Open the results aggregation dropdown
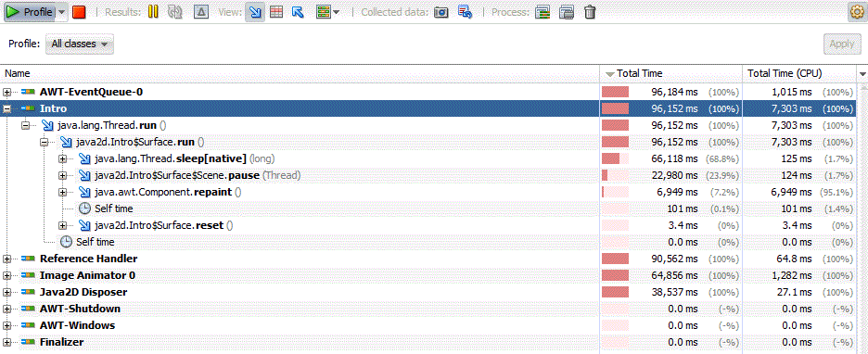This screenshot has width=868, height=354. click(327, 12)
